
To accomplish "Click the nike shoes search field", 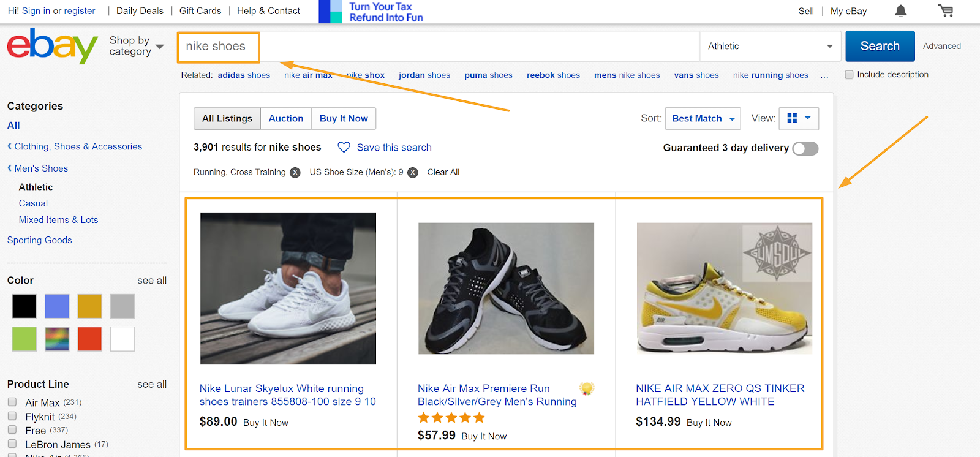I will (438, 47).
